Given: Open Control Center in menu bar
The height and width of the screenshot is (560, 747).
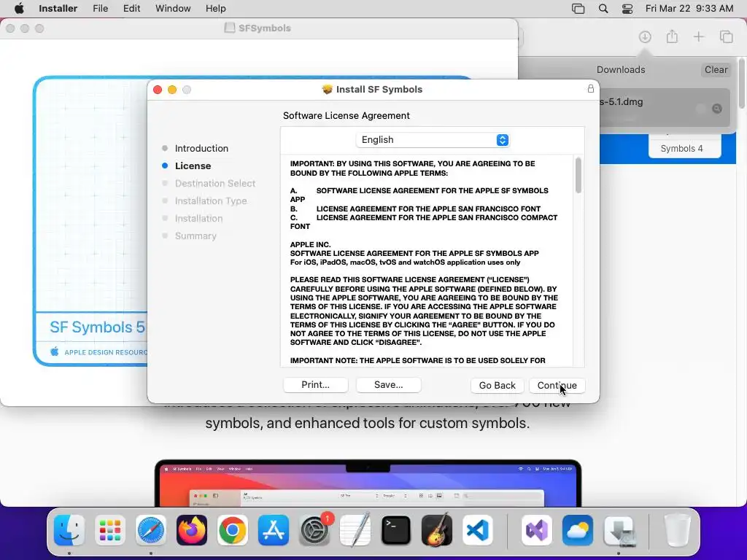Looking at the screenshot, I should [627, 9].
